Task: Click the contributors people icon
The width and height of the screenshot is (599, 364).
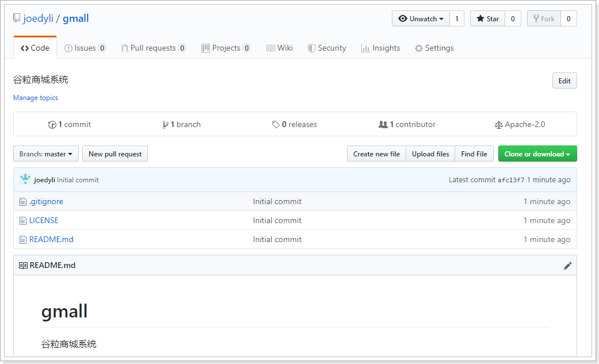Action: [x=383, y=125]
